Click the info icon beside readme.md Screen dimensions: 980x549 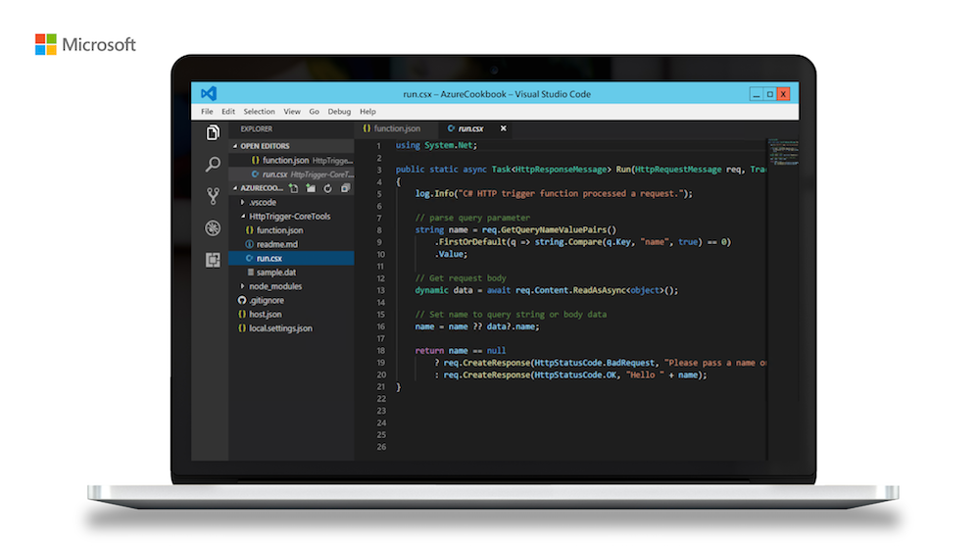[249, 244]
